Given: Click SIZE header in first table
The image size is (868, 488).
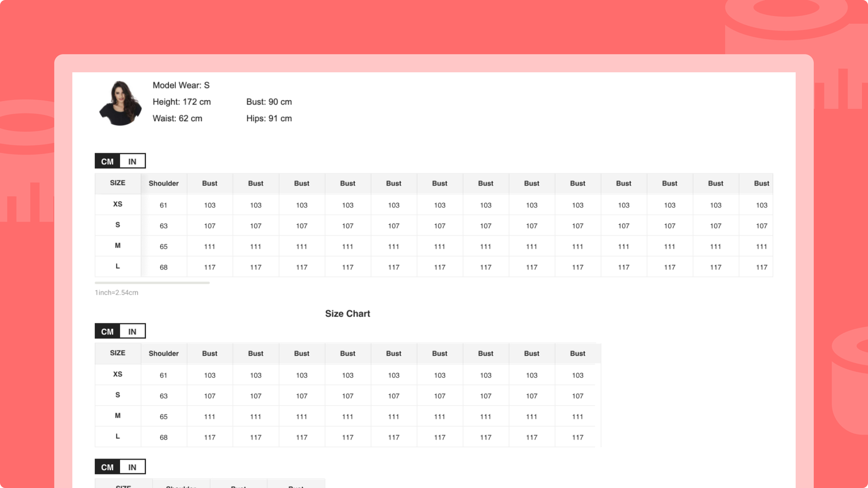Looking at the screenshot, I should (x=118, y=183).
